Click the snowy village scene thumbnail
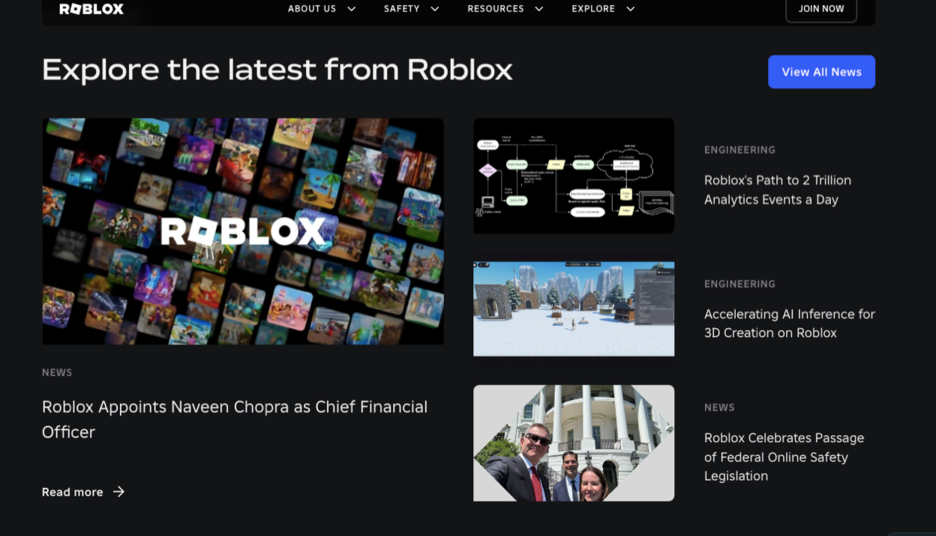Image resolution: width=936 pixels, height=536 pixels. tap(574, 309)
